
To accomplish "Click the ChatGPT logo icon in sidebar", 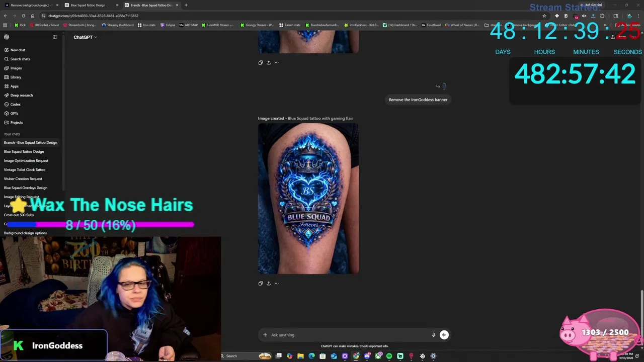I will point(7,37).
